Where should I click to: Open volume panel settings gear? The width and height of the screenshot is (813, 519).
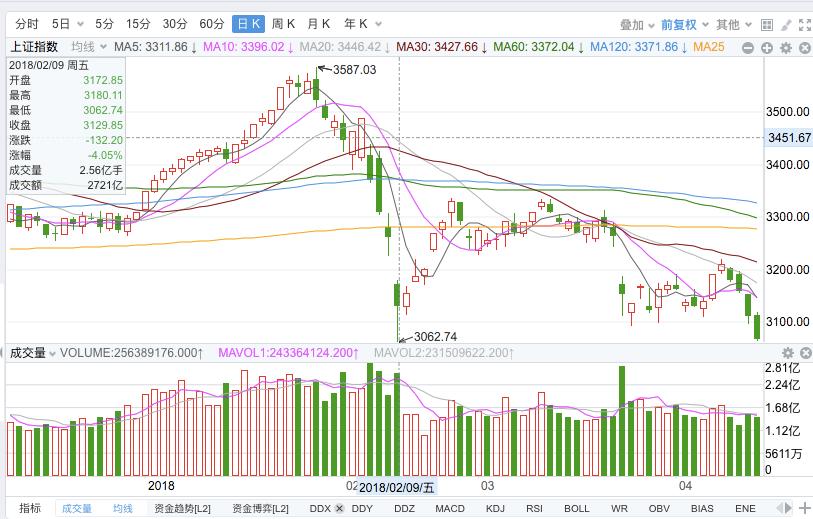(788, 353)
